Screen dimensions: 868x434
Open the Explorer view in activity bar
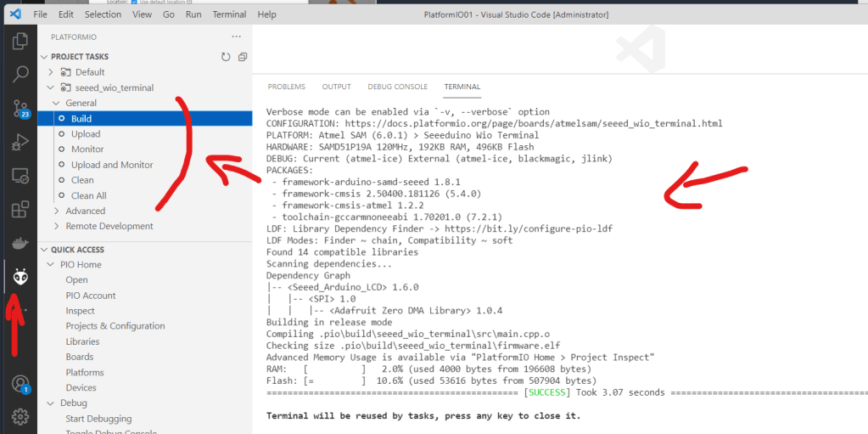[x=20, y=40]
